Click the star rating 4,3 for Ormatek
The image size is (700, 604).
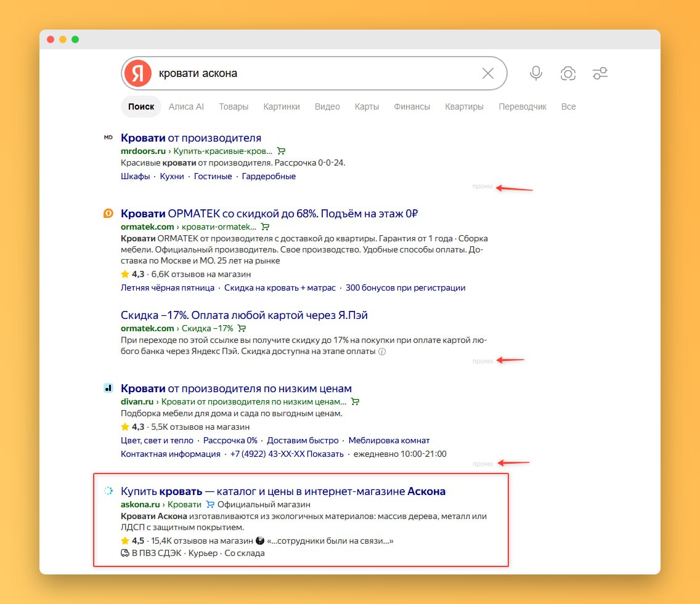[132, 275]
